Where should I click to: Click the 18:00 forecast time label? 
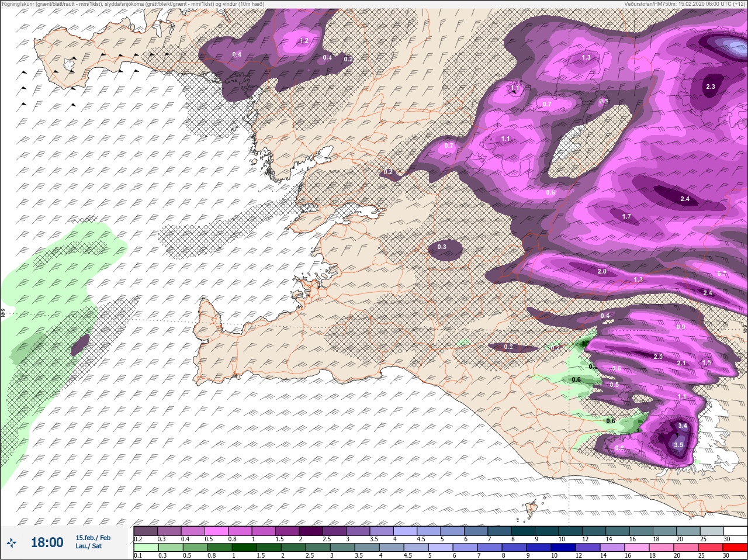(47, 542)
